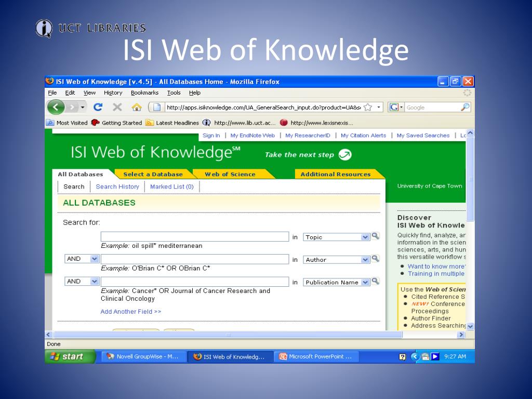Click the Firefox back arrow button
532x399 pixels.
click(x=56, y=107)
